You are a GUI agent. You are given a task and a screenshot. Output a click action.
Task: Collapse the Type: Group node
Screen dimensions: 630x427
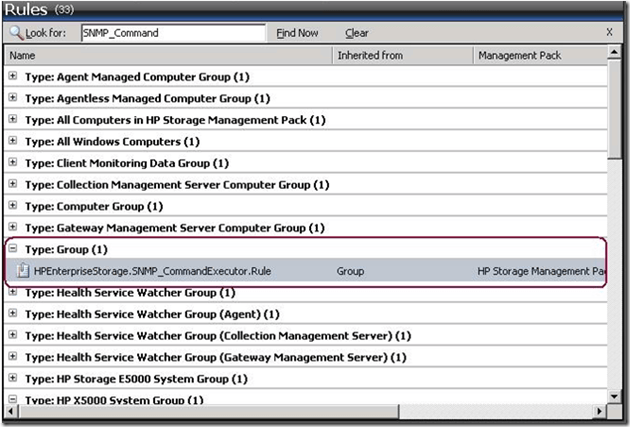[12, 249]
